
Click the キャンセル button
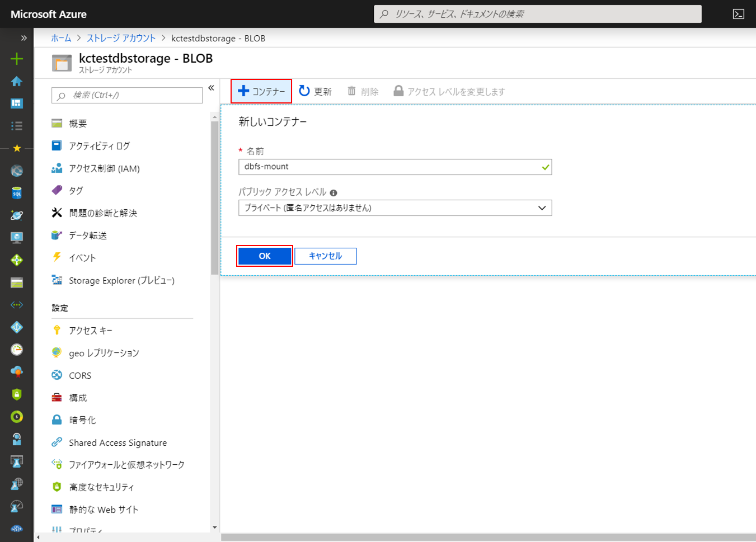point(326,256)
